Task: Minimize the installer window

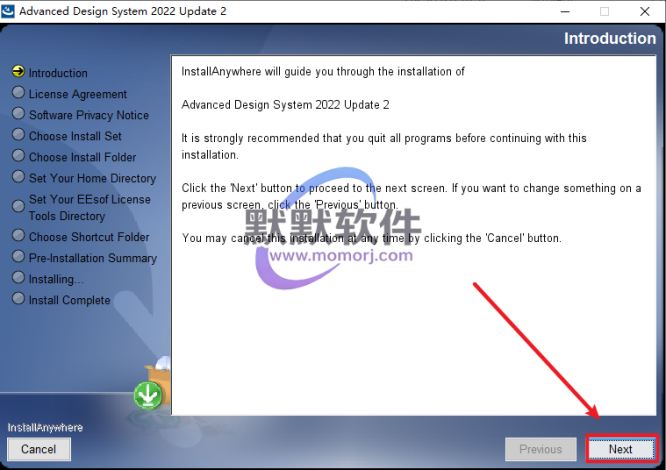Action: [x=565, y=11]
